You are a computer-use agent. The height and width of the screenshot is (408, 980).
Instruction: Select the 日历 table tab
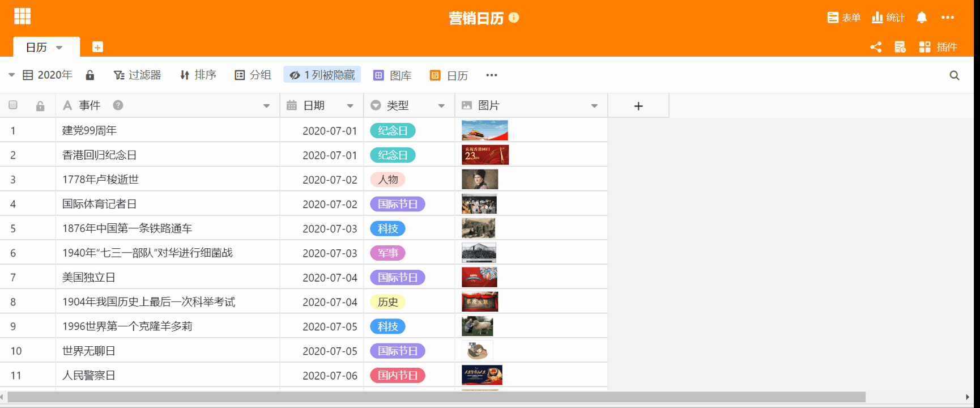37,47
